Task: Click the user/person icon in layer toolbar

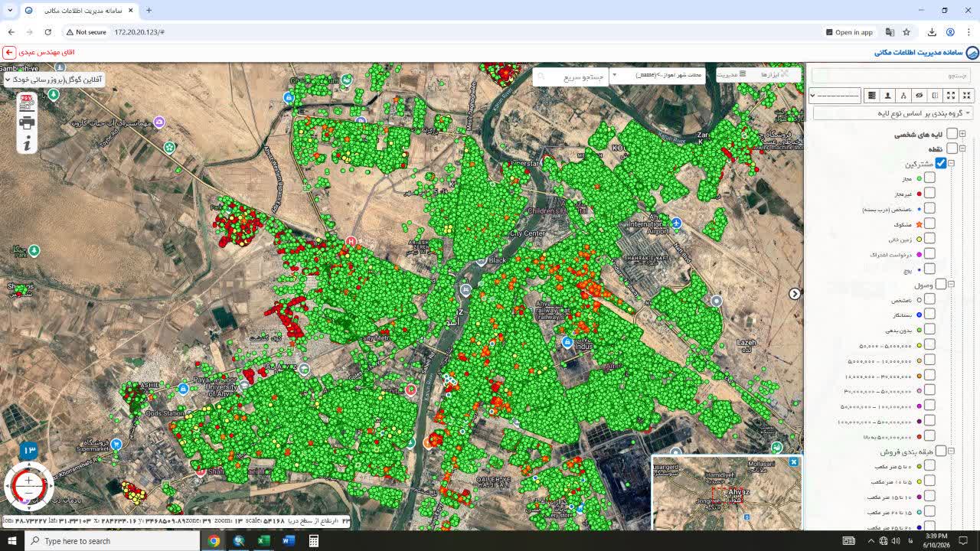Action: click(887, 96)
